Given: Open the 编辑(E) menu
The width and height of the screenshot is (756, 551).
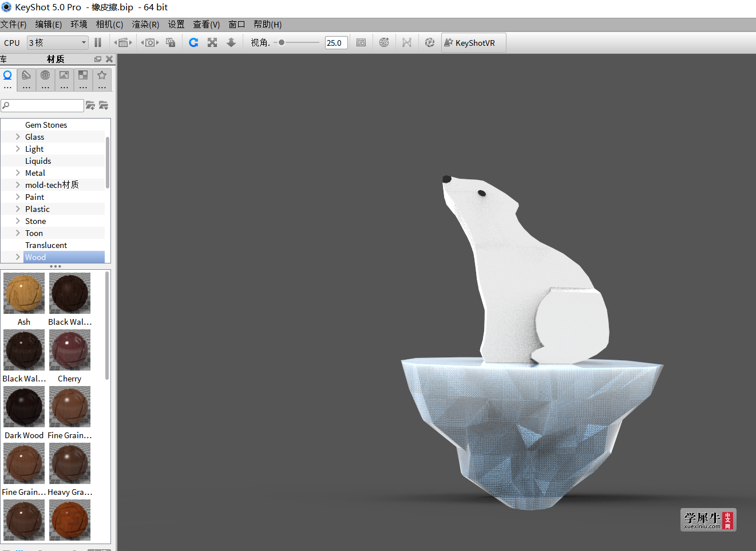Looking at the screenshot, I should point(49,24).
